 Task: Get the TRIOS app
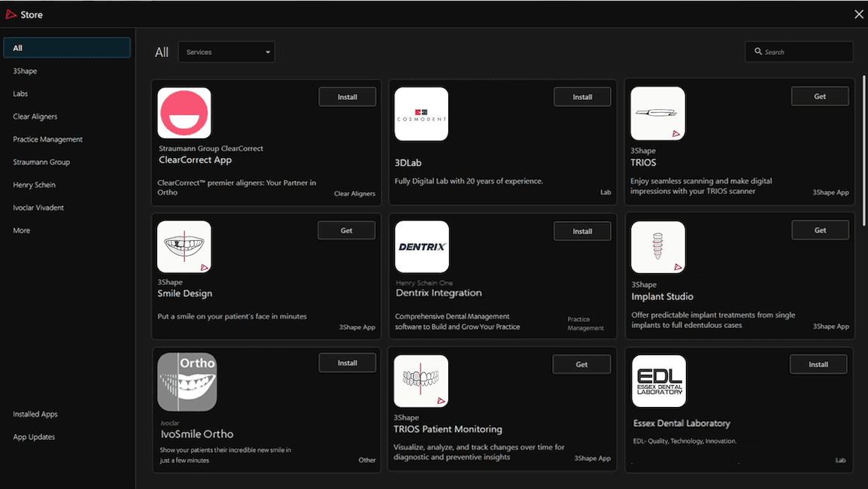click(820, 96)
